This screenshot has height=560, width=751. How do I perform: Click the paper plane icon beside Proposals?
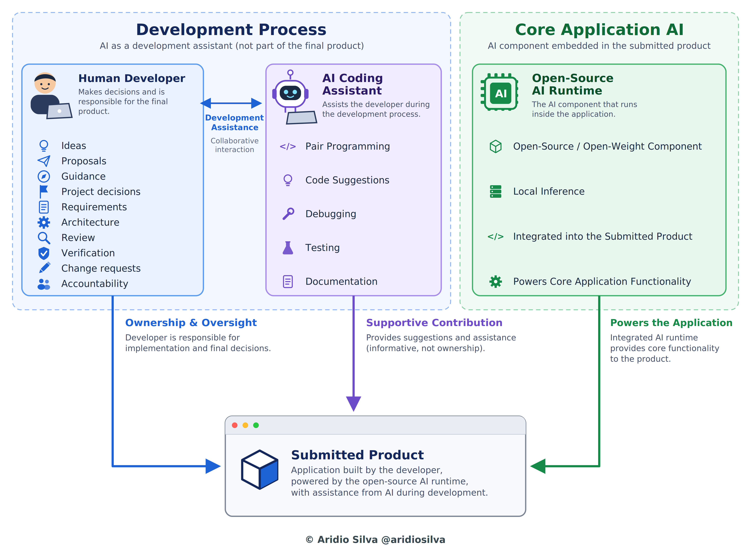(x=44, y=161)
